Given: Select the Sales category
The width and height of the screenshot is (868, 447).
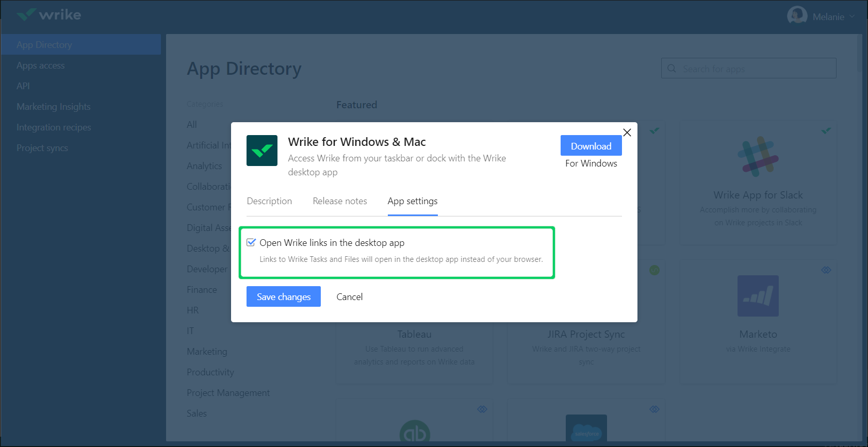Looking at the screenshot, I should (196, 413).
